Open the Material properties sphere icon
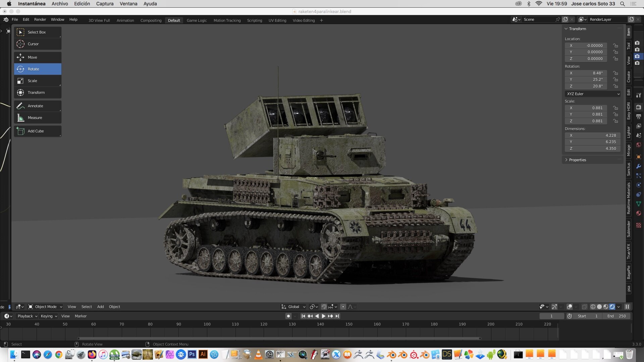Viewport: 644px width, 362px height. coord(639,213)
